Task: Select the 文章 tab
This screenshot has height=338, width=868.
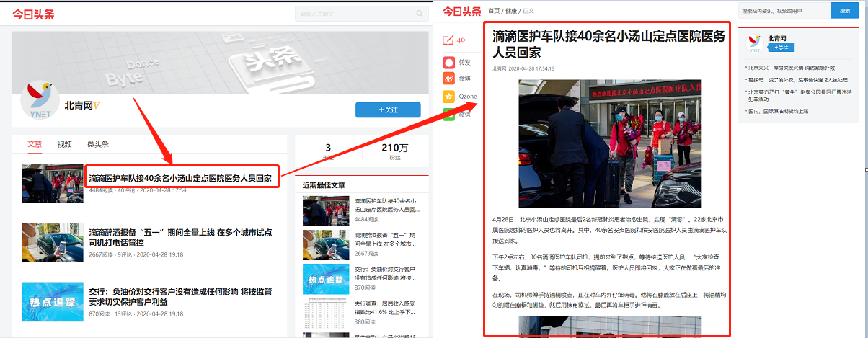Action: 35,144
